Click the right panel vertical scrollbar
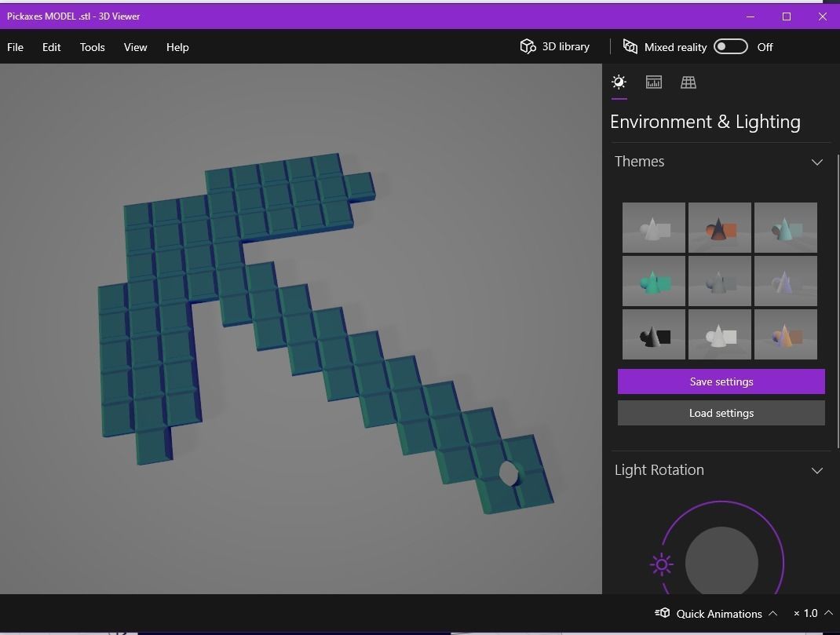The height and width of the screenshot is (635, 840). (x=838, y=301)
